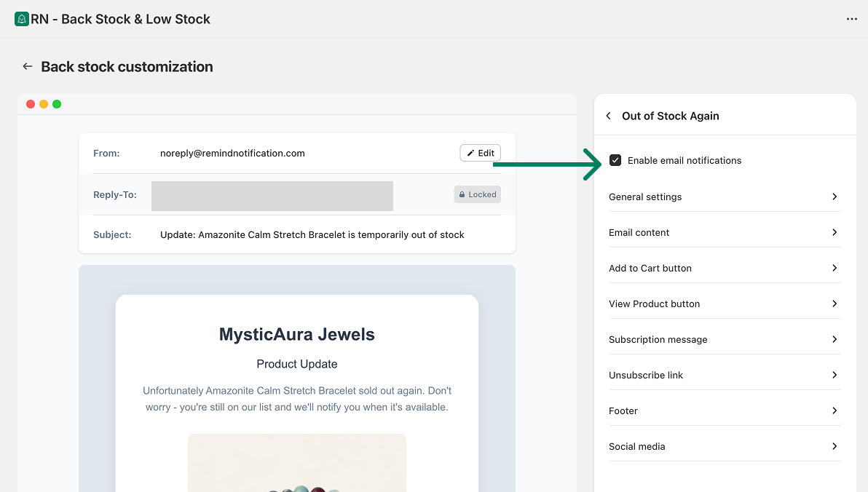
Task: Click the bracelet product image in preview
Action: pyautogui.click(x=297, y=466)
